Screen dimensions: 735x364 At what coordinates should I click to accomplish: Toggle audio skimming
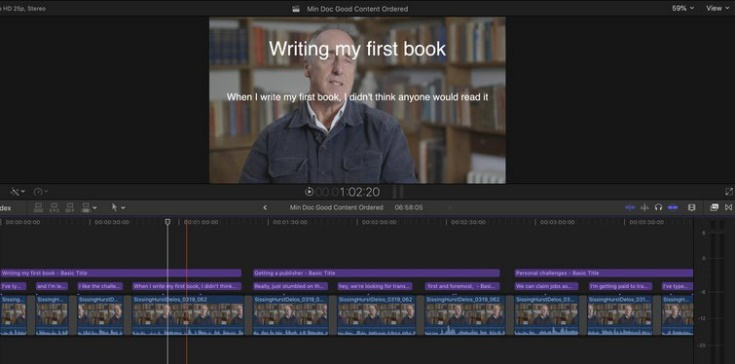[645, 208]
